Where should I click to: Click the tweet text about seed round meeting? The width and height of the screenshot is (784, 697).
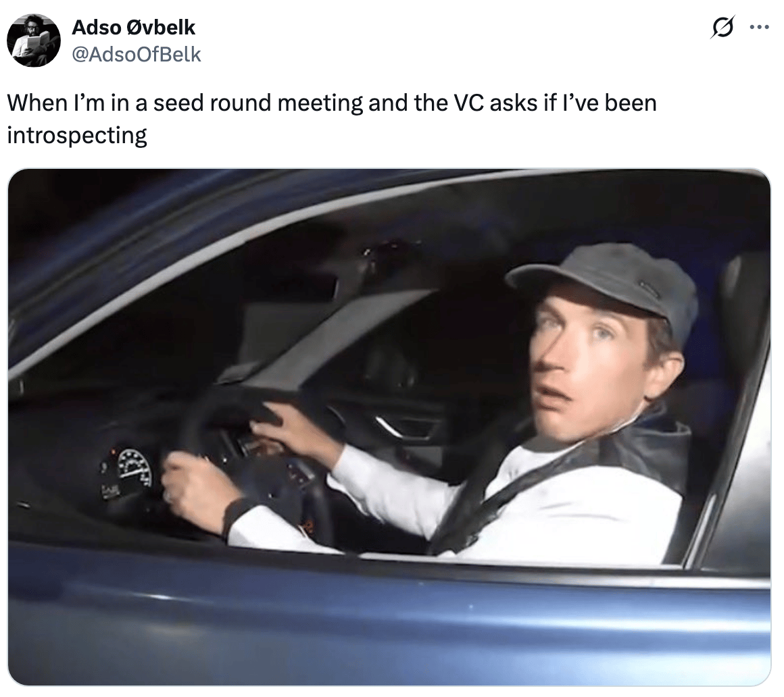(331, 119)
